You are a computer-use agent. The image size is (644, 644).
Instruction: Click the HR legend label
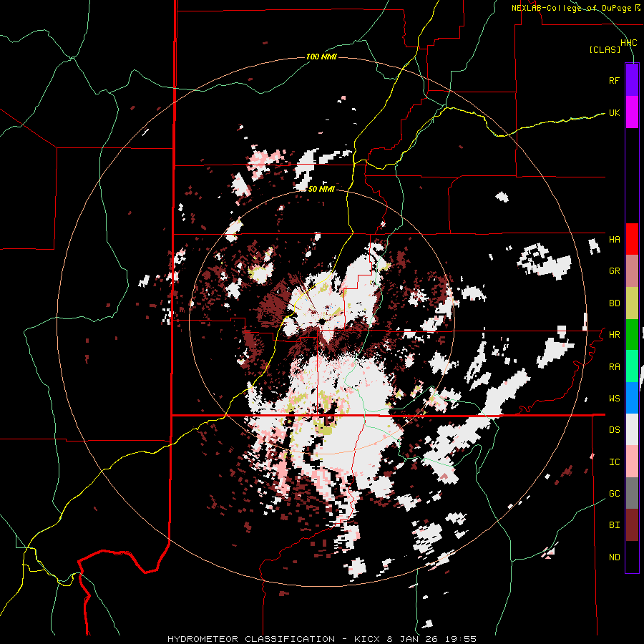(614, 335)
